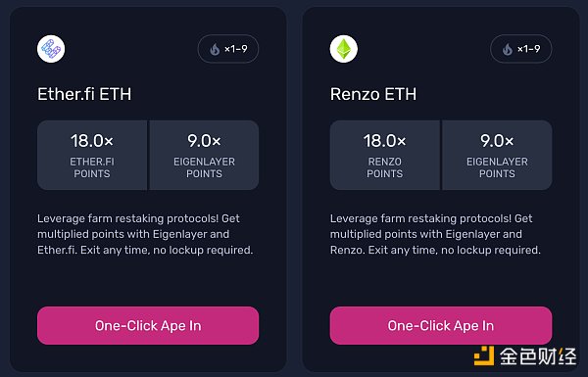Click the flame icon on Ether.fi card
Screen dimensions: 588x377
(215, 49)
